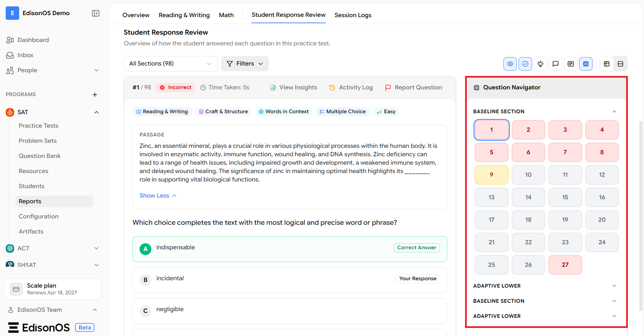This screenshot has width=644, height=336.
Task: Jump to question 27 red tile
Action: pyautogui.click(x=565, y=265)
